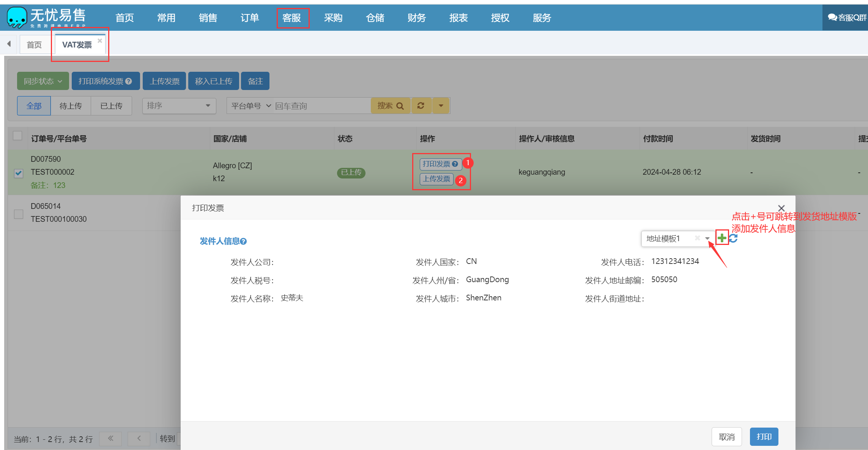Click the blue refresh icon beside address template
The image size is (868, 450).
(733, 238)
